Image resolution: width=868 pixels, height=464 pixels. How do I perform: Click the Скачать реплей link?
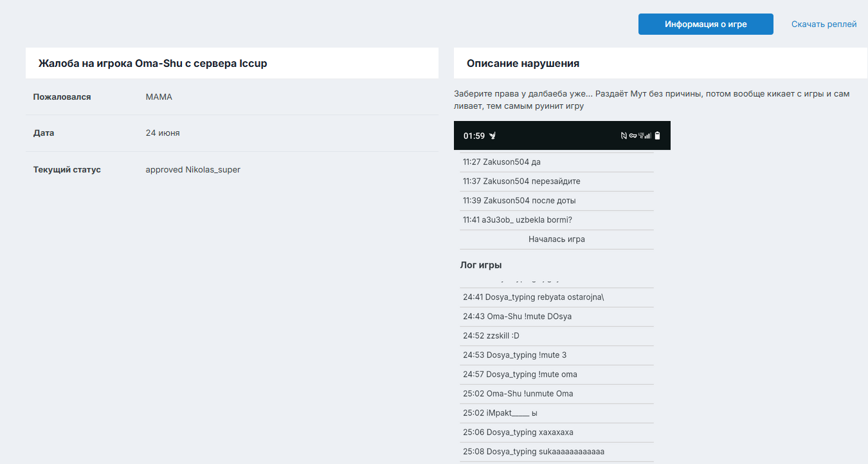(x=824, y=24)
